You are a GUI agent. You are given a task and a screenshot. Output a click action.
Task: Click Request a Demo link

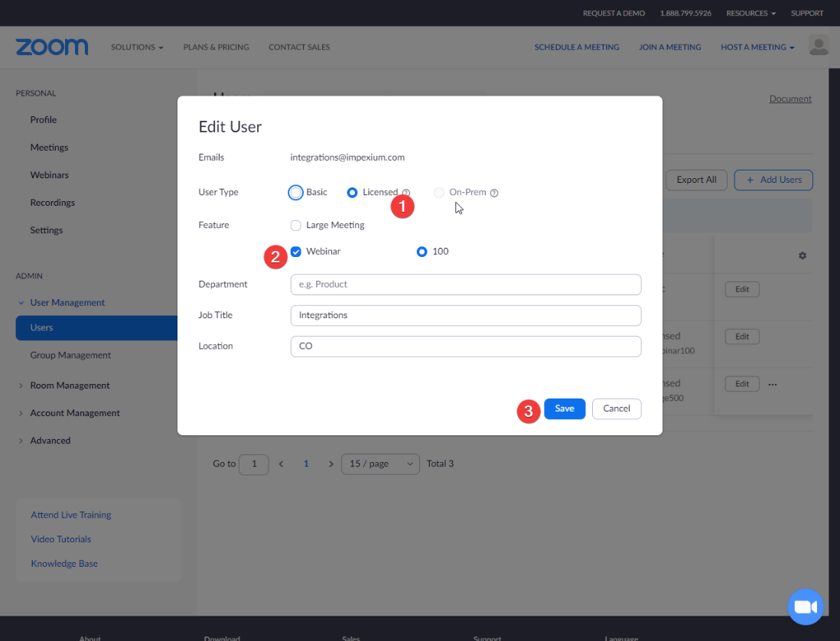point(614,14)
